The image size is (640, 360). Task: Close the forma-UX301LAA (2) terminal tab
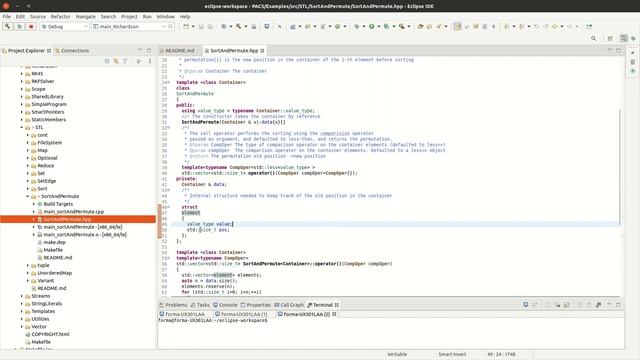(x=334, y=314)
